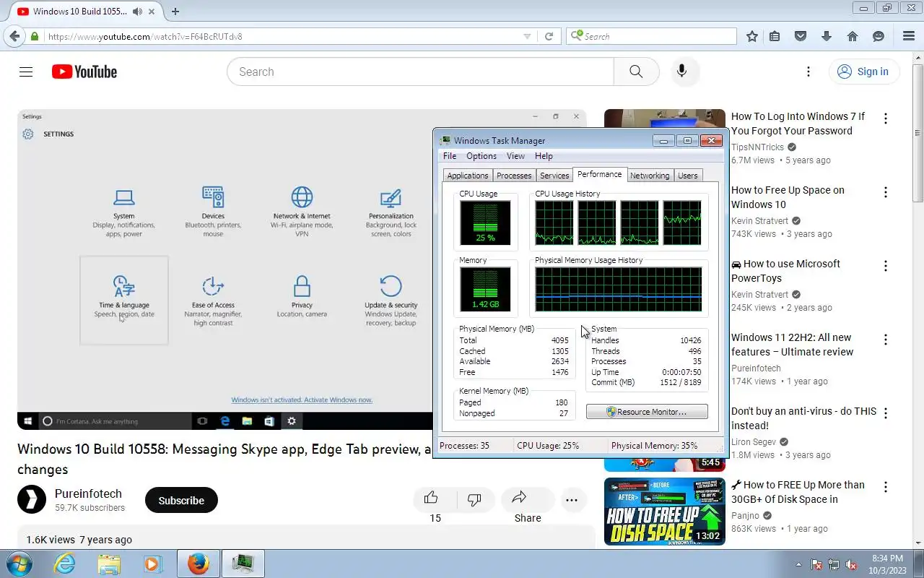This screenshot has width=924, height=578.
Task: Switch to the Services tab
Action: click(x=554, y=176)
